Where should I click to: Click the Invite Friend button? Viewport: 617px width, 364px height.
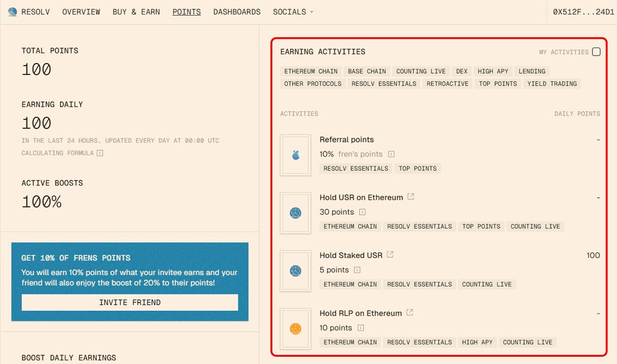click(130, 302)
